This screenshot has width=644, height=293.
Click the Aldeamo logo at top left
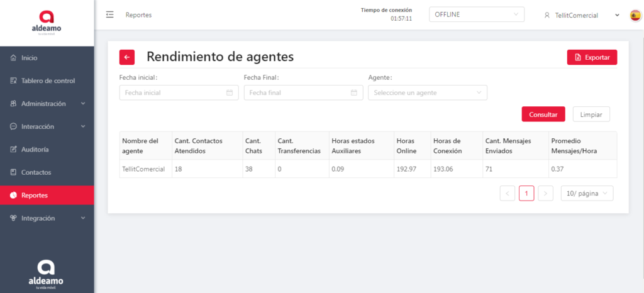click(x=47, y=23)
